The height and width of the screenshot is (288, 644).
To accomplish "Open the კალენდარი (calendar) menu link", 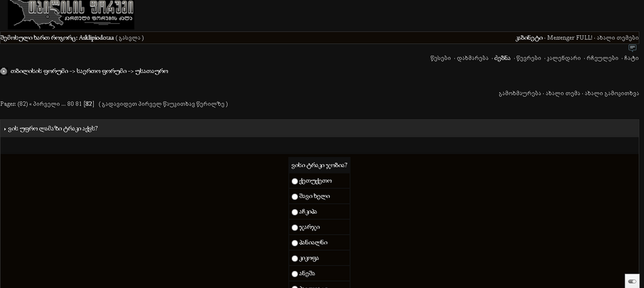I will coord(564,58).
